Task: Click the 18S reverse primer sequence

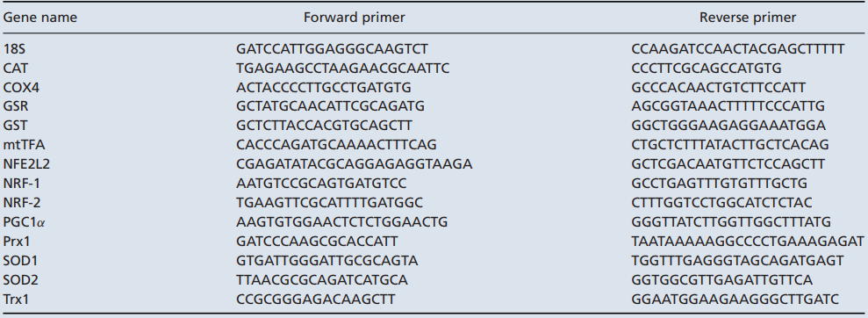Action: [738, 49]
